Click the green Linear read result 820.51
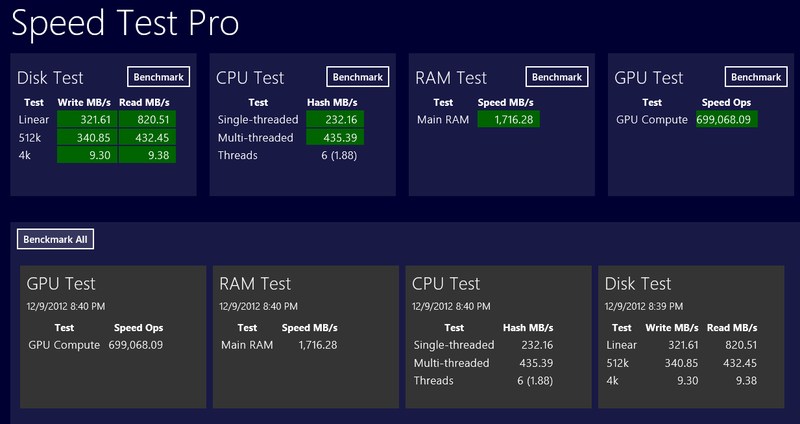 pyautogui.click(x=147, y=119)
